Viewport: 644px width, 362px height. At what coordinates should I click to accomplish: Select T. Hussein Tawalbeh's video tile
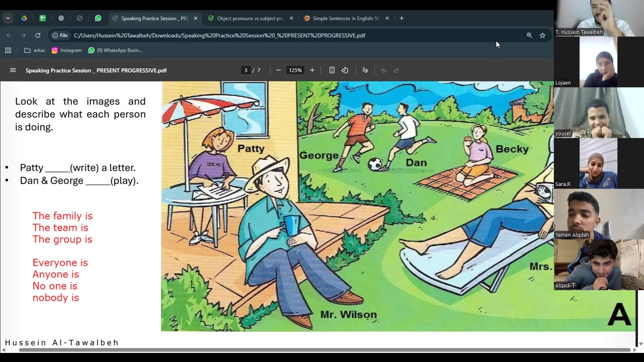click(599, 18)
